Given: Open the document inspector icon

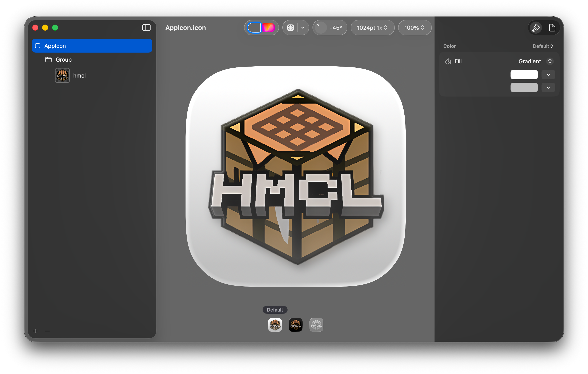Looking at the screenshot, I should (x=552, y=28).
